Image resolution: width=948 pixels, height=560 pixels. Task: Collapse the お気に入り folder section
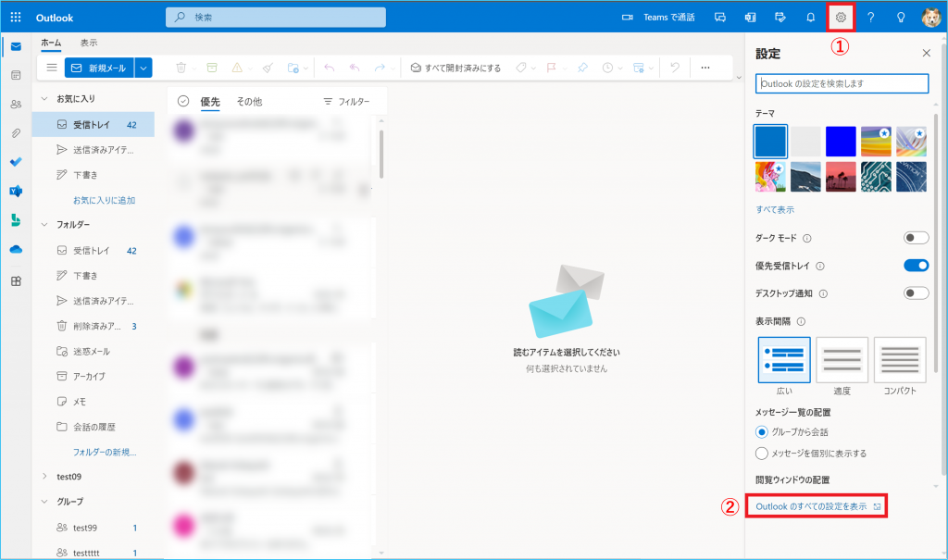click(x=44, y=98)
